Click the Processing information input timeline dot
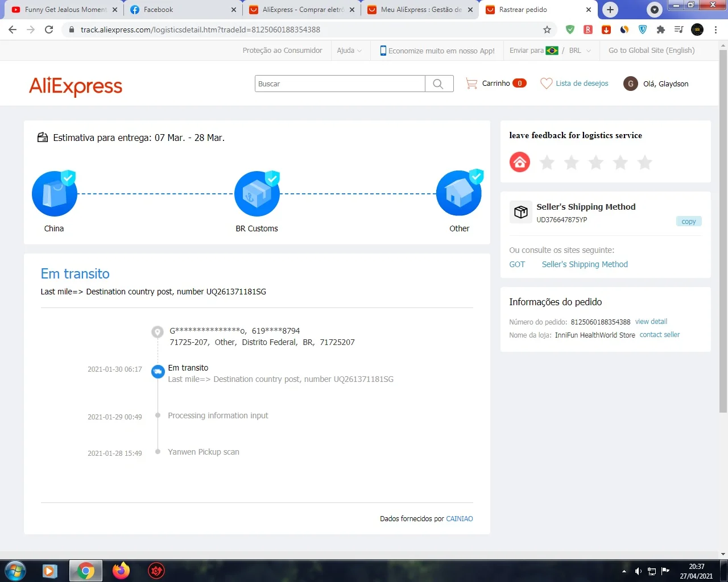This screenshot has height=582, width=728. [x=158, y=415]
